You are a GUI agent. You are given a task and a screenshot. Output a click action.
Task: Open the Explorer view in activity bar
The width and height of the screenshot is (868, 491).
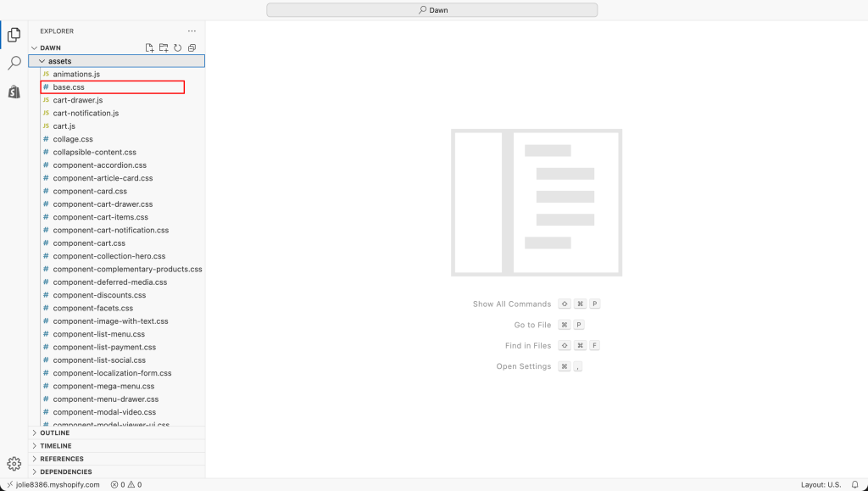pos(14,35)
